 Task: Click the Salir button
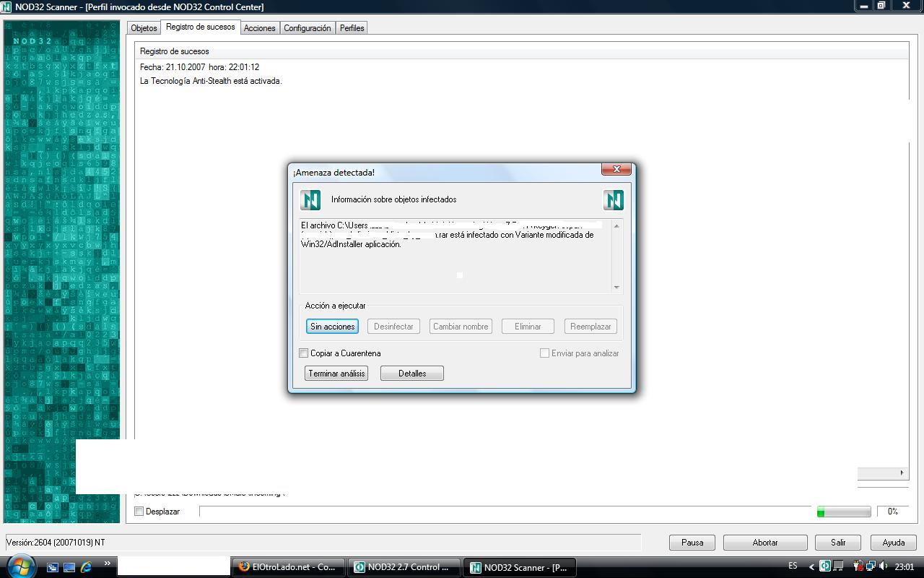pos(838,543)
